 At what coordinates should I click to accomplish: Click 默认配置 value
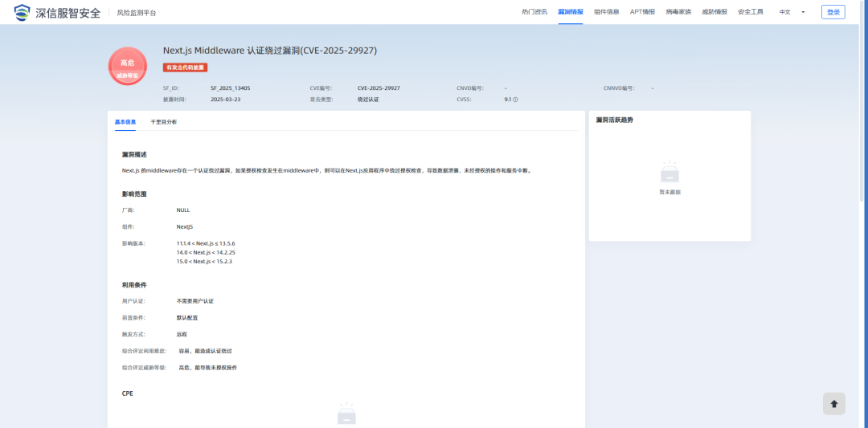pos(187,318)
